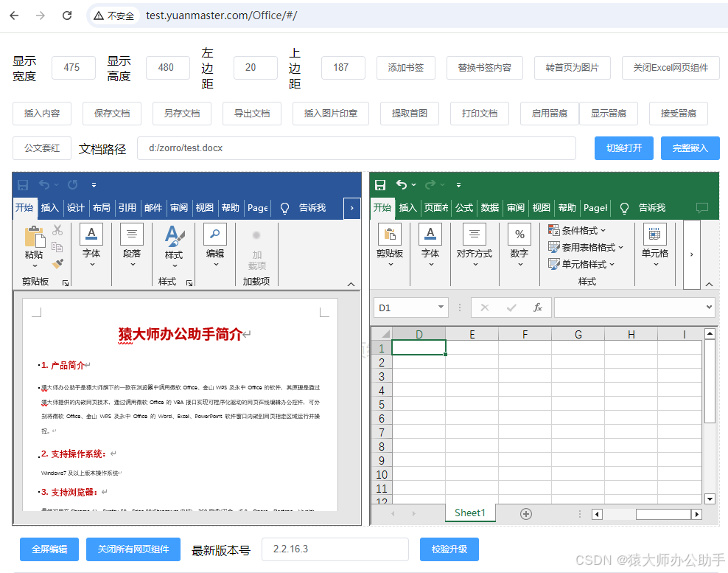Click the browser back arrow
Image resolution: width=728 pixels, height=573 pixels.
click(15, 15)
